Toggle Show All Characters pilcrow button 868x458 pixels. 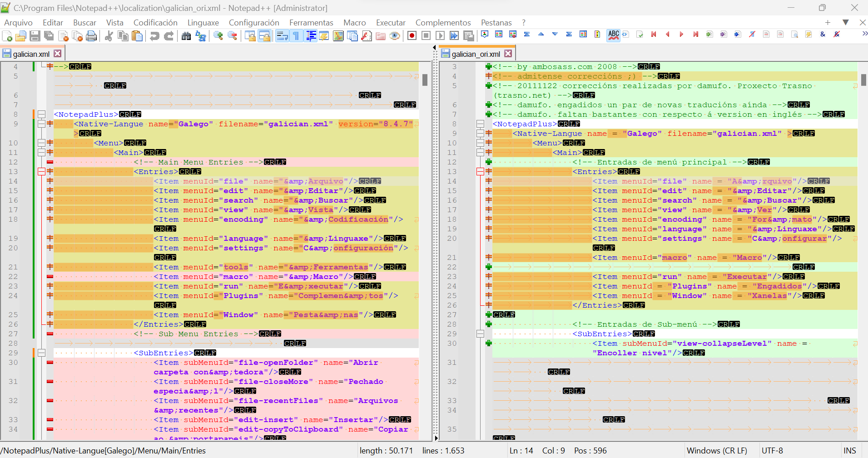tap(296, 36)
